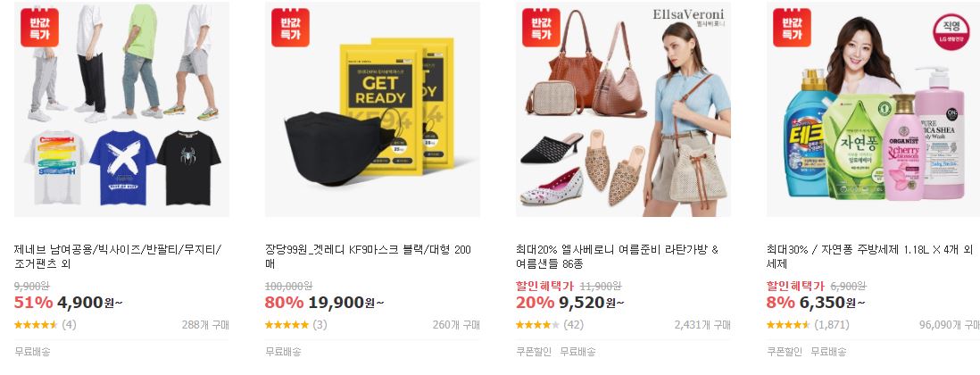Click the star rating of the KF94 mask
The height and width of the screenshot is (375, 980).
point(287,325)
